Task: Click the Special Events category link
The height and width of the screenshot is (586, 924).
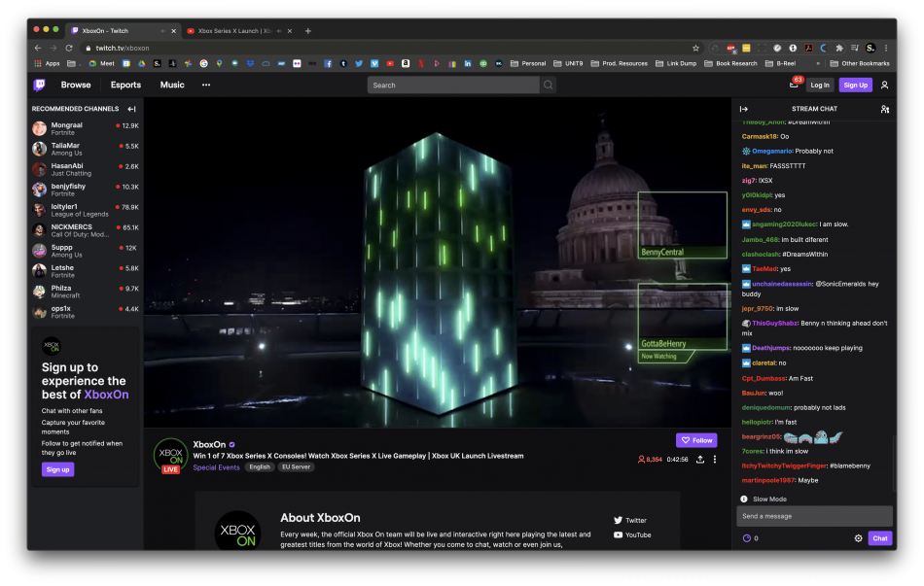Action: tap(216, 467)
